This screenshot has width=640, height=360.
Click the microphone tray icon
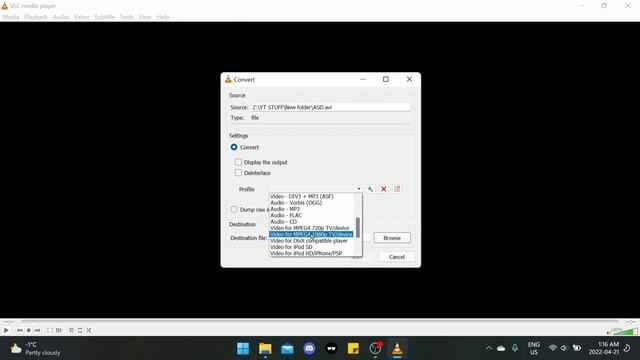coord(515,348)
